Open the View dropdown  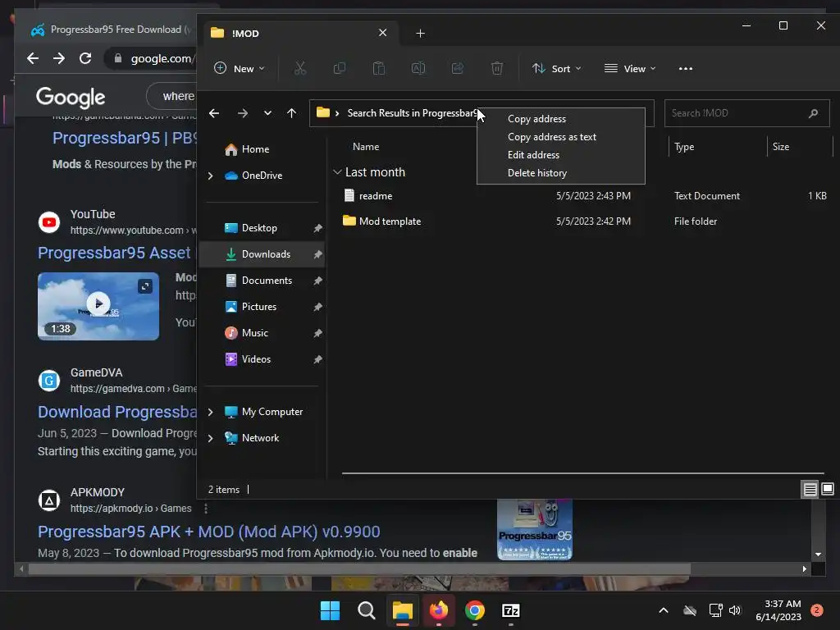(630, 69)
